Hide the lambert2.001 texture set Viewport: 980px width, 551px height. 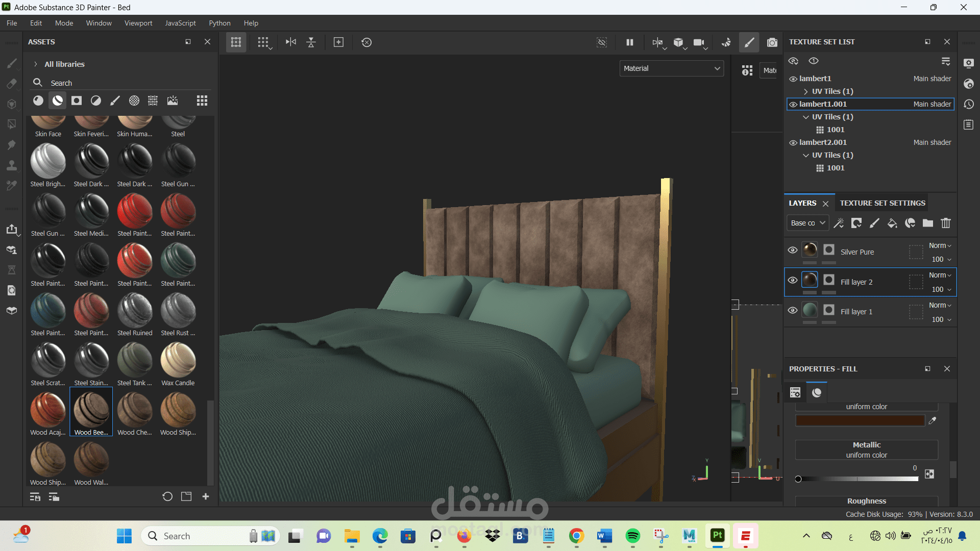point(793,143)
